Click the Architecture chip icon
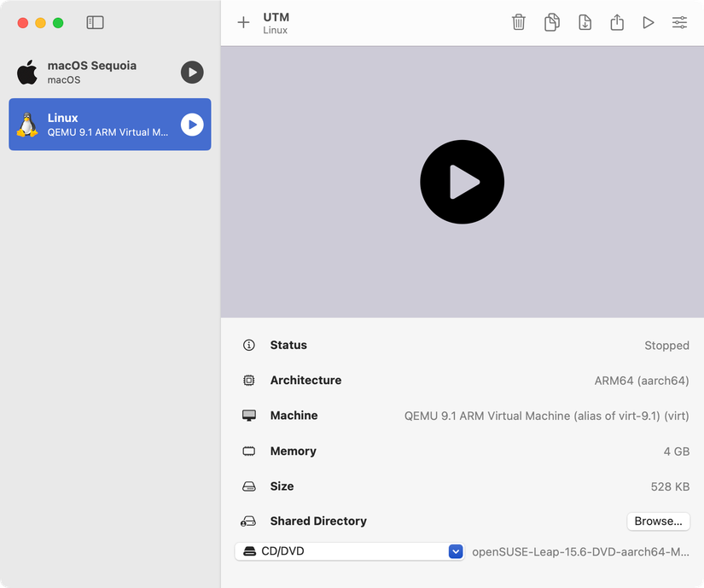The width and height of the screenshot is (704, 588). (248, 380)
